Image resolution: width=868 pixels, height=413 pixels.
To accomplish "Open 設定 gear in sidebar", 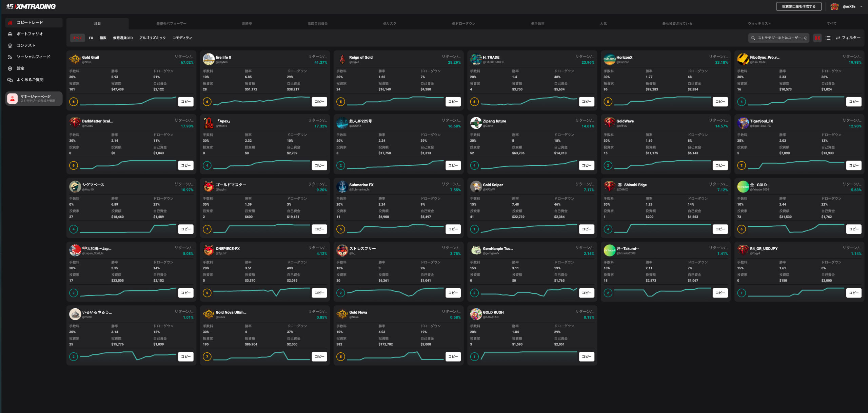I will click(10, 68).
